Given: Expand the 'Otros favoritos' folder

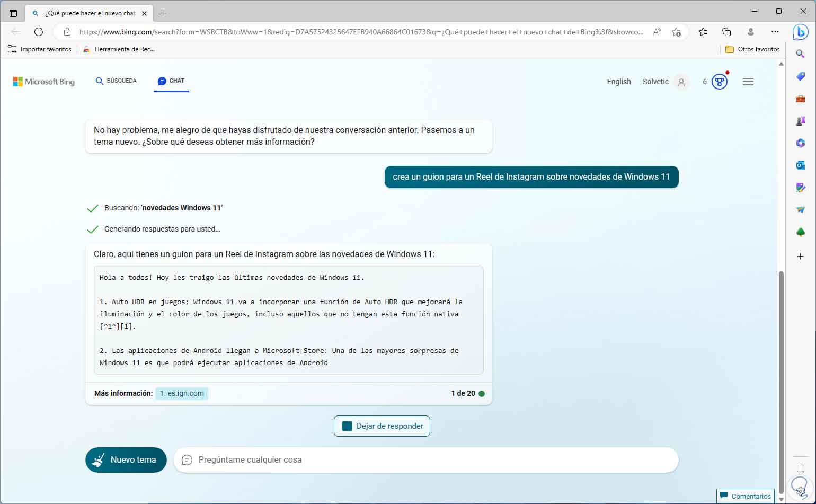Looking at the screenshot, I should (x=752, y=49).
